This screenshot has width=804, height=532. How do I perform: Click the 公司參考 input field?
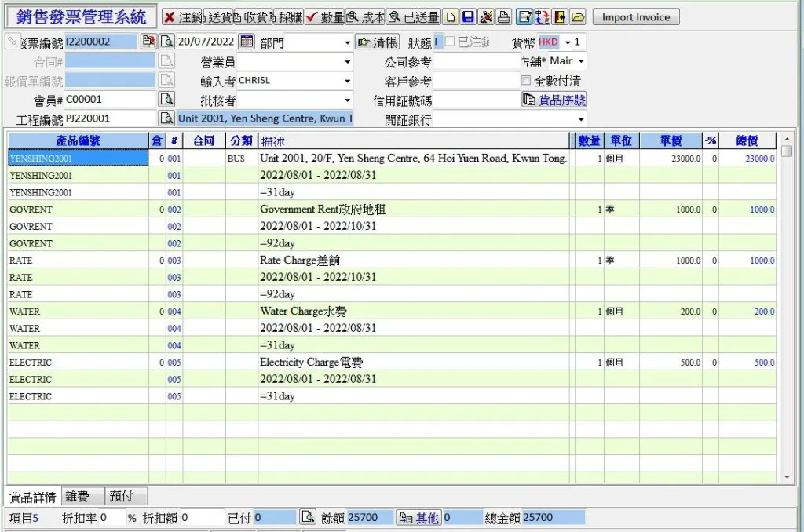pos(477,62)
